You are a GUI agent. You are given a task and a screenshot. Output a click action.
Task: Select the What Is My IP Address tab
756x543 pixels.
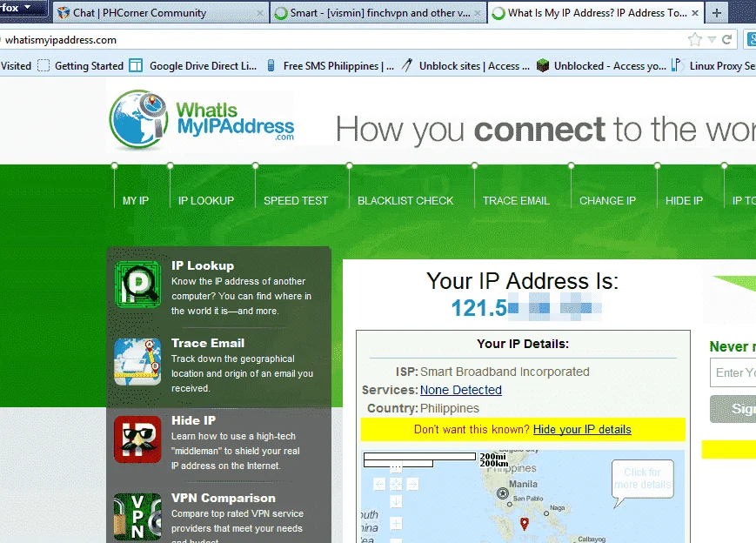pyautogui.click(x=598, y=13)
